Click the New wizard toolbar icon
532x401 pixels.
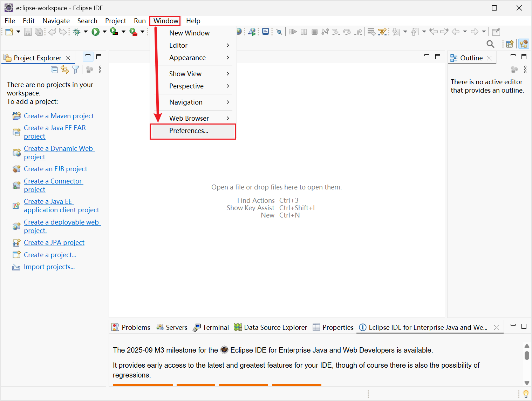click(x=9, y=32)
